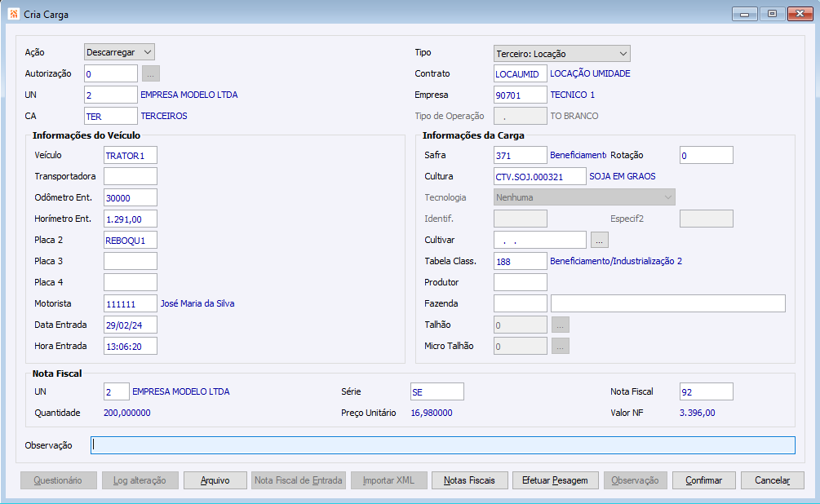
Task: Focus the Observação text field
Action: click(x=443, y=445)
